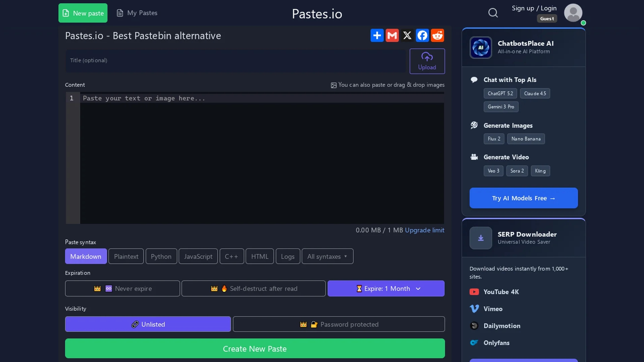
Task: Set visibility to Password protected
Action: [x=339, y=324]
